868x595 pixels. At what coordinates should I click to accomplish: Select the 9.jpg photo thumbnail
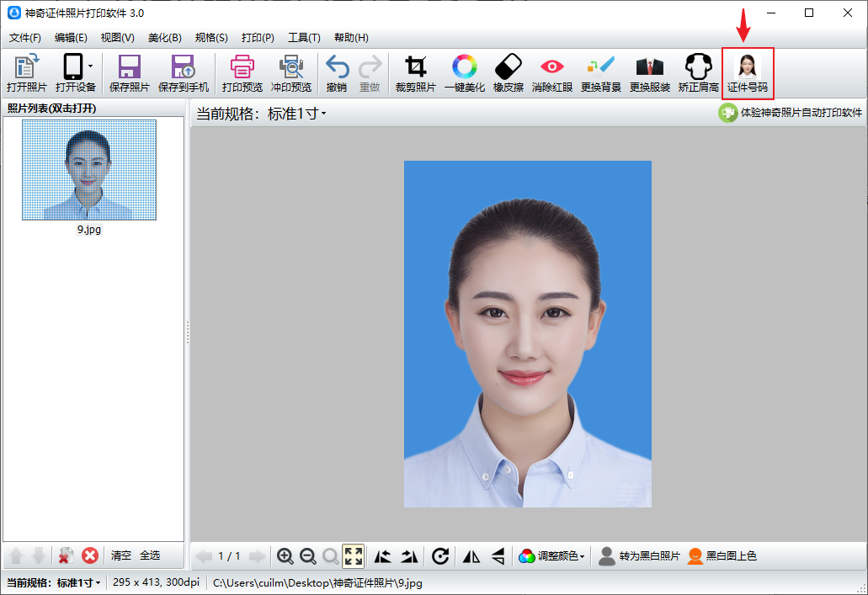(x=88, y=170)
